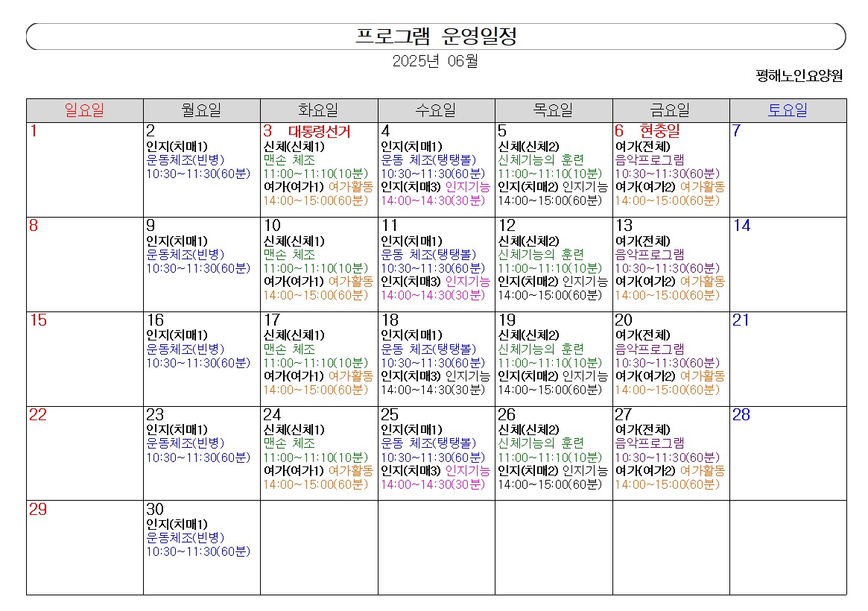Click day number 8

pyautogui.click(x=34, y=225)
